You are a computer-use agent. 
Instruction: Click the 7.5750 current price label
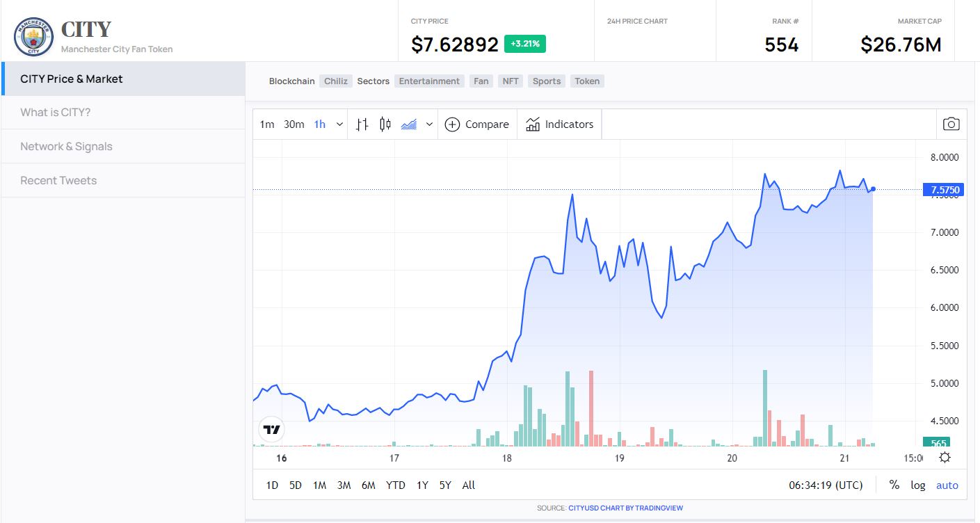(943, 190)
